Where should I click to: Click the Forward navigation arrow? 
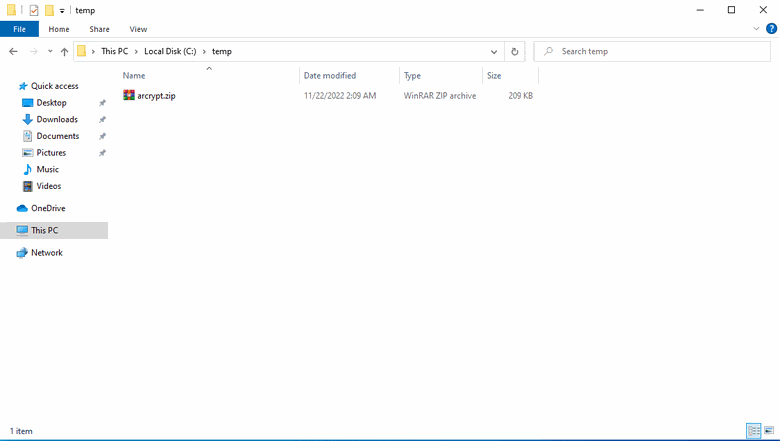pos(33,51)
